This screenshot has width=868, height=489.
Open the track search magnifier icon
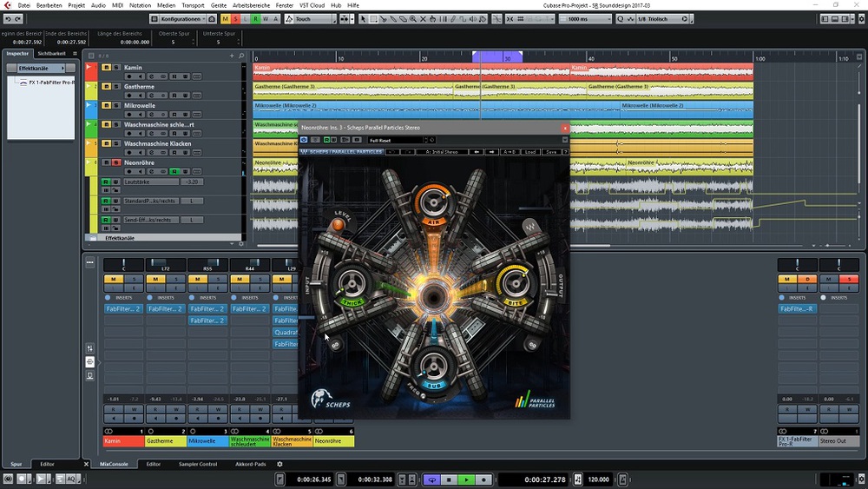[x=241, y=56]
